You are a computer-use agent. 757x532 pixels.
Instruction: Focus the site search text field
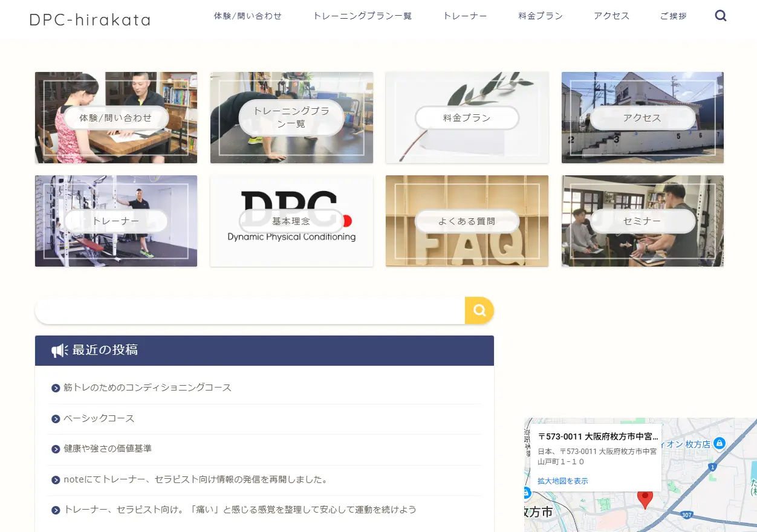coord(250,311)
